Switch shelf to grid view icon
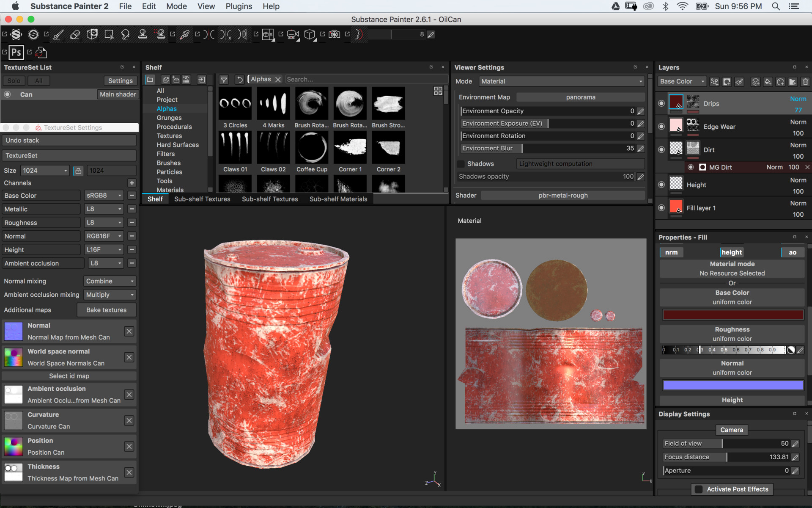 pos(438,91)
